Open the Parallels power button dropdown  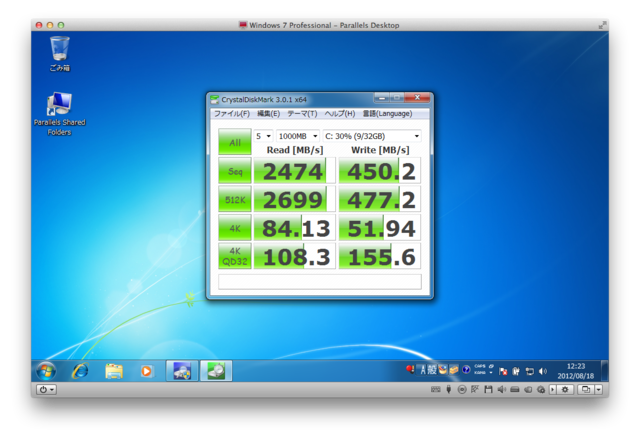click(47, 390)
